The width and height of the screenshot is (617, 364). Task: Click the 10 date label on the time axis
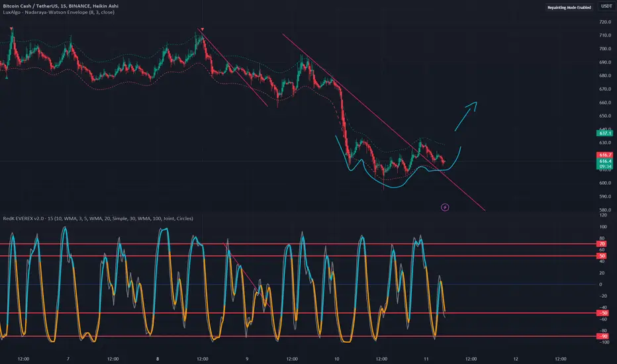336,359
